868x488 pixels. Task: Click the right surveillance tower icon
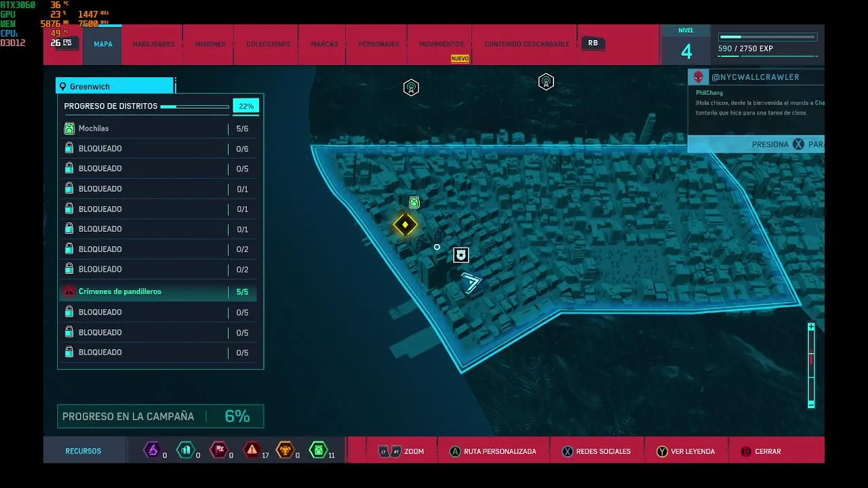pos(546,82)
